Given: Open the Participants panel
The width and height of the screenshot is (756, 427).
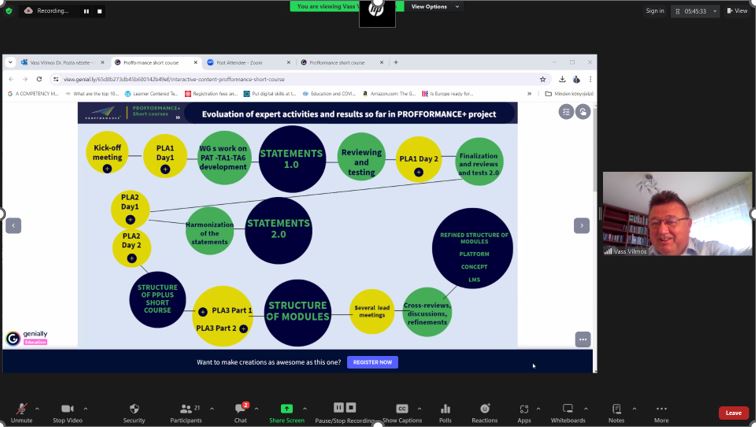Looking at the screenshot, I should click(184, 409).
